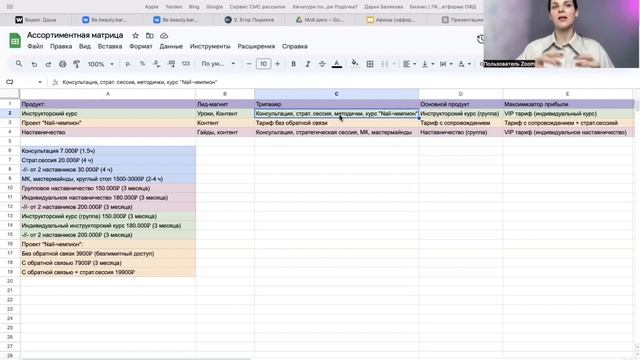Open the Расширения menu

click(256, 46)
